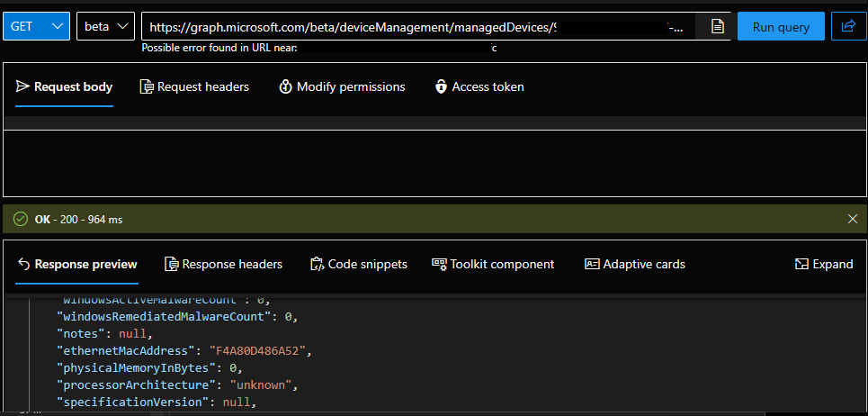Click the "OK - 200 - 964 ms" status text
868x416 pixels.
(x=78, y=220)
